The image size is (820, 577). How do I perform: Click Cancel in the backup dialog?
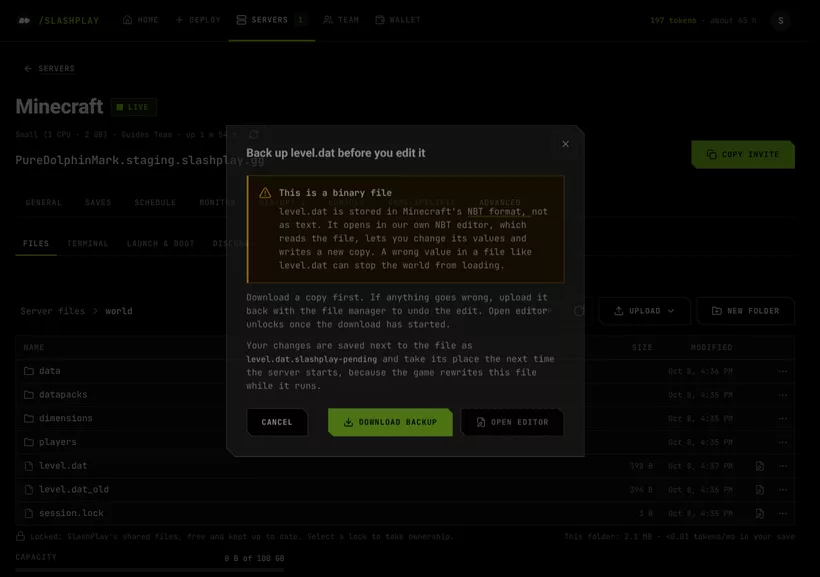pos(277,422)
